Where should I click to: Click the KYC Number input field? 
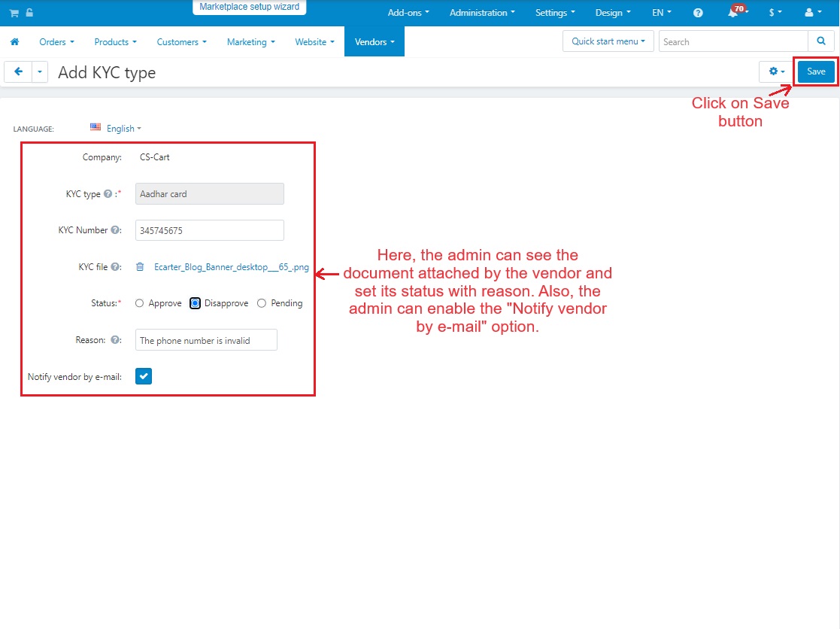(210, 230)
